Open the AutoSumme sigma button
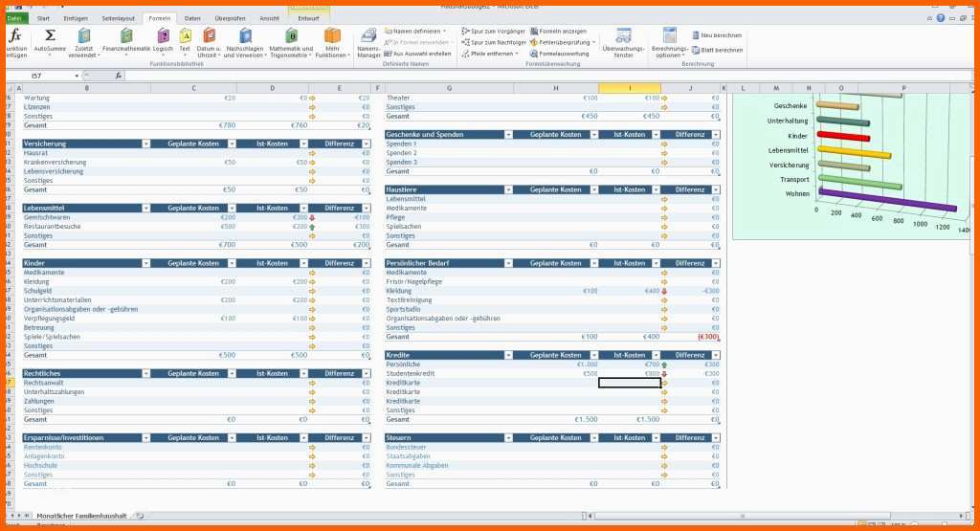The height and width of the screenshot is (531, 980). pos(50,42)
